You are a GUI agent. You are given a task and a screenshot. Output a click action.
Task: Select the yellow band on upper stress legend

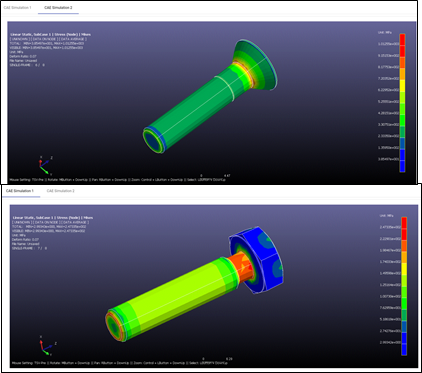pos(402,86)
